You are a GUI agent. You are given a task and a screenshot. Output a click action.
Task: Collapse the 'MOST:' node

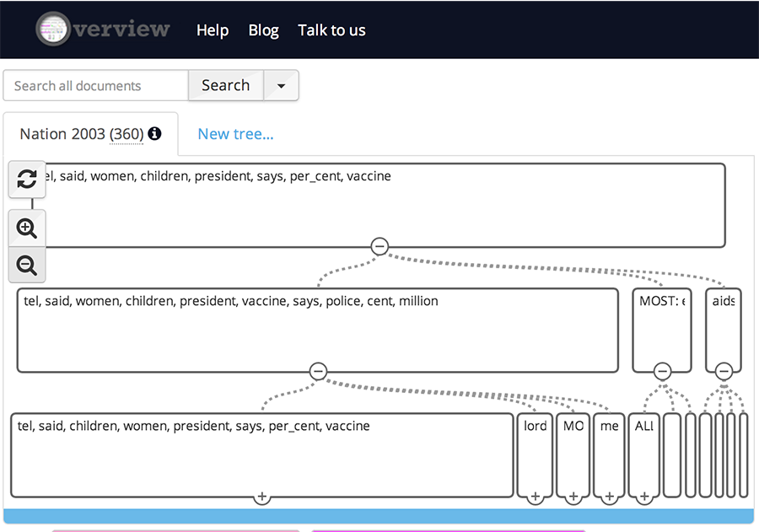click(x=662, y=371)
